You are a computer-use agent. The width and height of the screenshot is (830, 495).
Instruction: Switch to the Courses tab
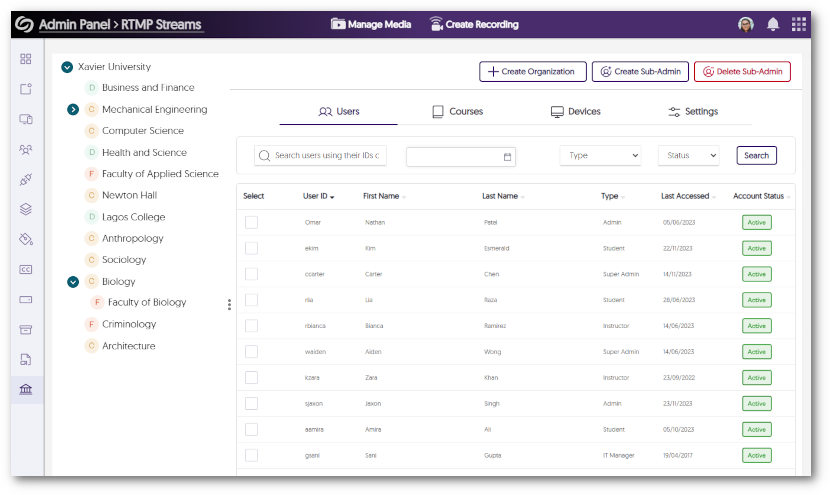click(x=458, y=112)
